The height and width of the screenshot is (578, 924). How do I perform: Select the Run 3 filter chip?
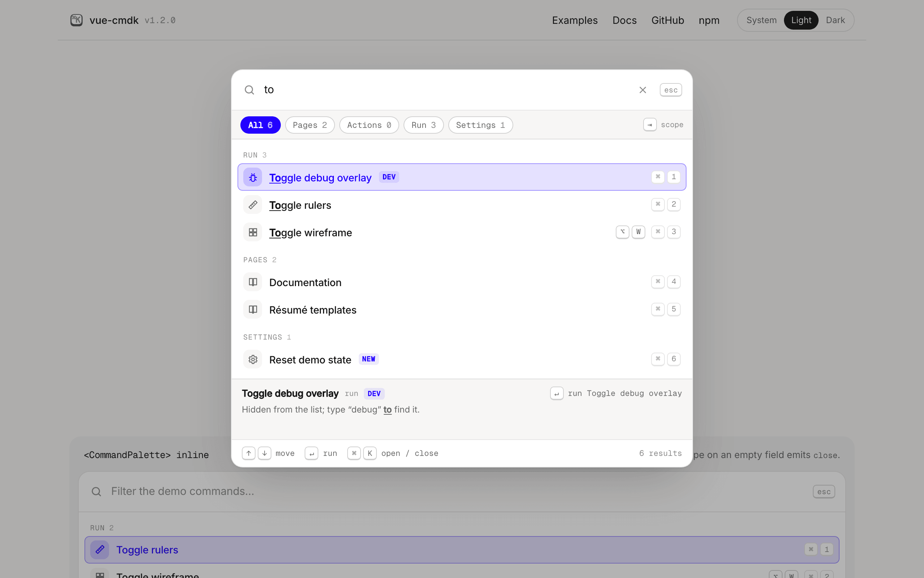(423, 125)
